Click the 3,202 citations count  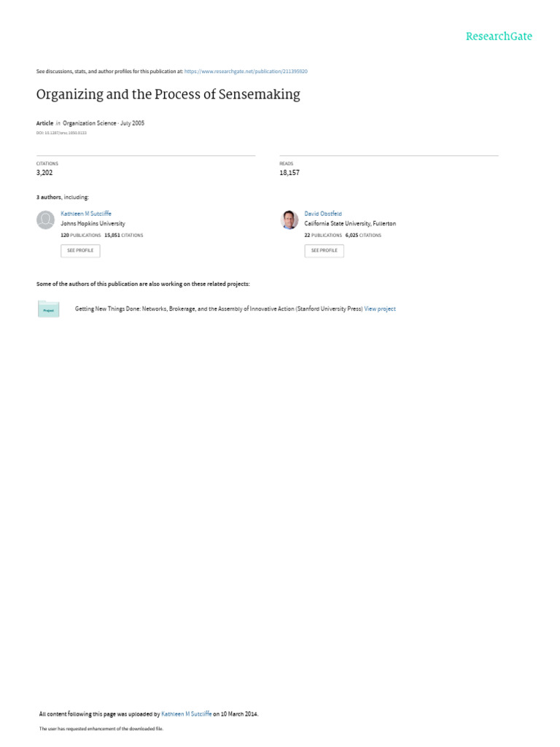[x=44, y=172]
